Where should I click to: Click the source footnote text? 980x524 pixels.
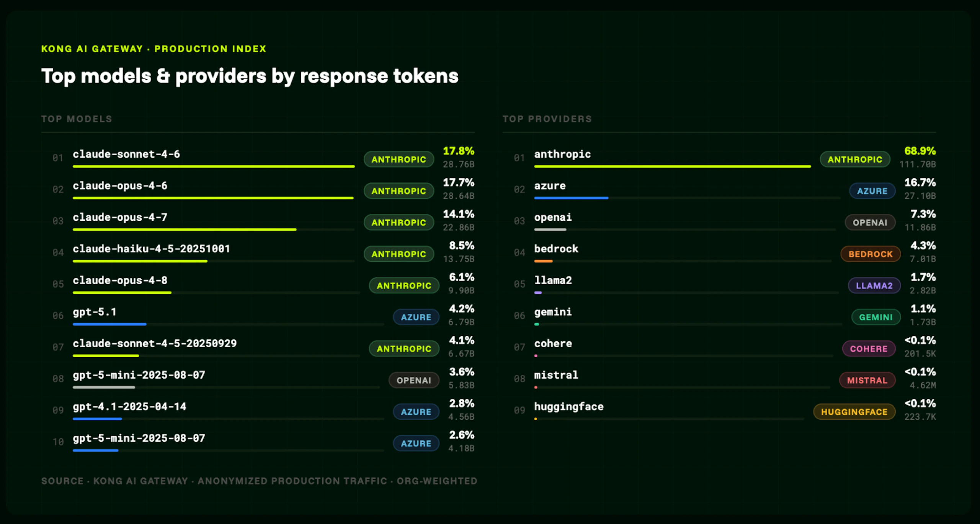click(259, 481)
